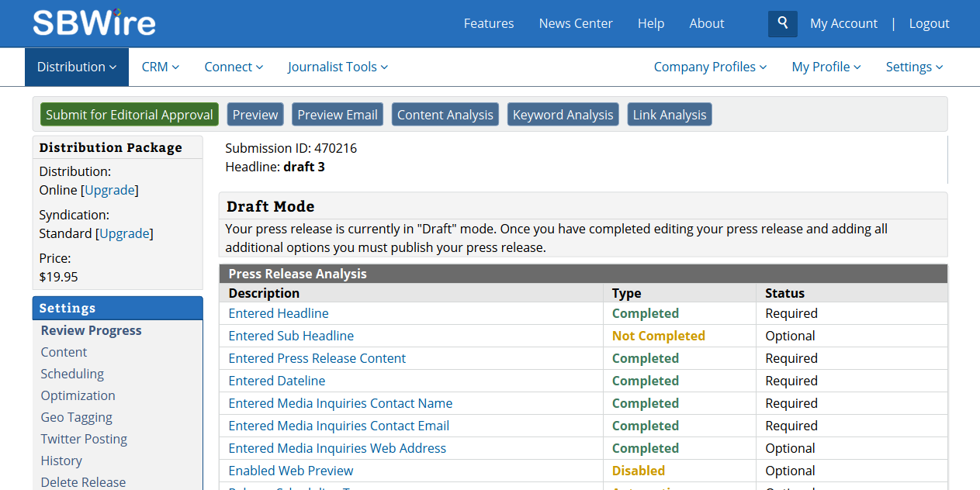The height and width of the screenshot is (490, 980).
Task: Open the About page
Action: [x=707, y=23]
